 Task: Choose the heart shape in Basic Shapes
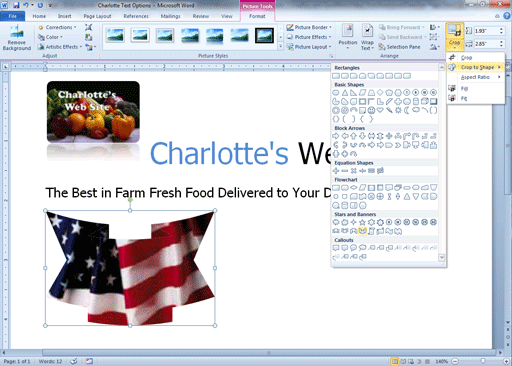tap(380, 110)
